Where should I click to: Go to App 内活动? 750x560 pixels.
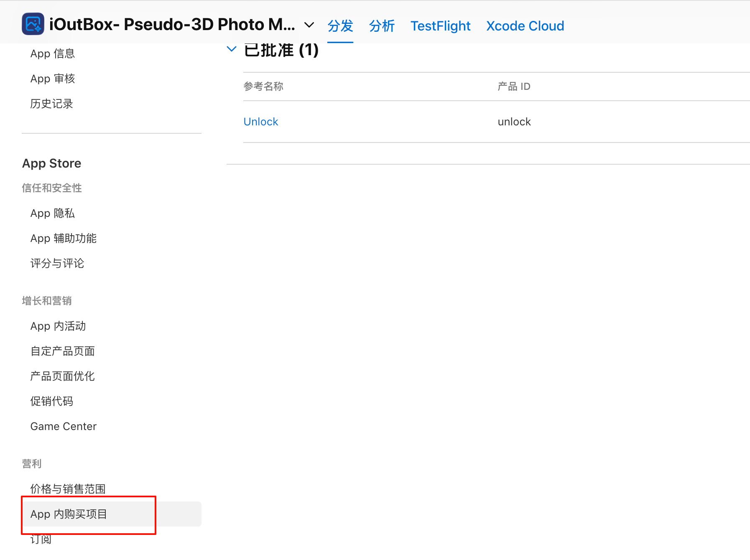58,326
